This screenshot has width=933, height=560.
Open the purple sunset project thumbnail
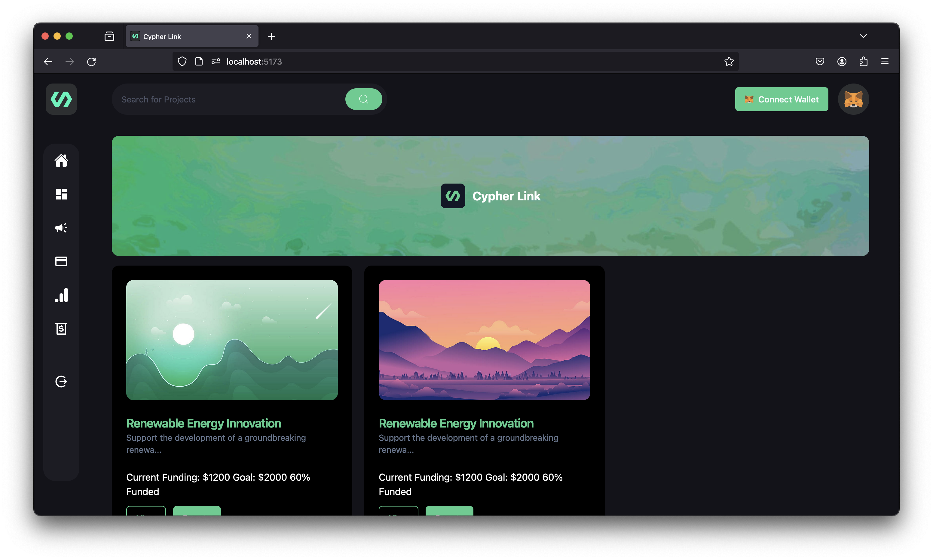pos(484,339)
